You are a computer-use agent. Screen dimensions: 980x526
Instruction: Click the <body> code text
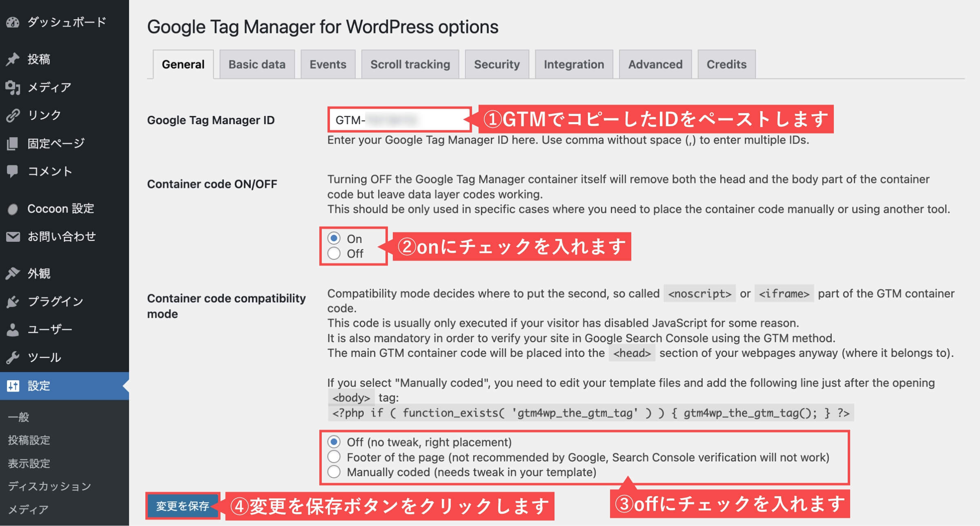[x=351, y=397]
